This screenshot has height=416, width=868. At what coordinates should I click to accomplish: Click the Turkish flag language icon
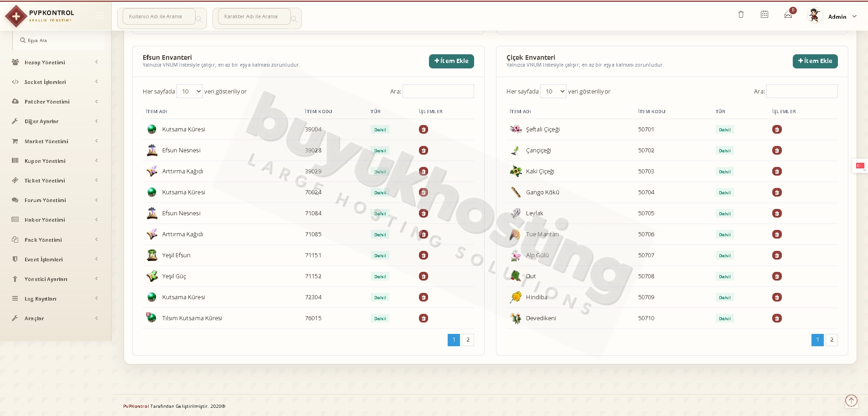pos(860,166)
